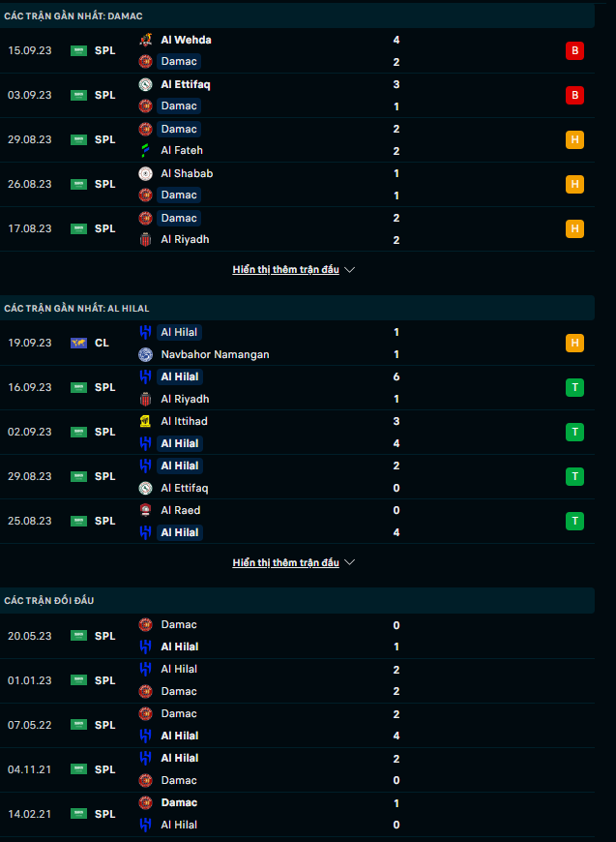The height and width of the screenshot is (842, 616).
Task: Click the Saudi flag icon on 15.09.23 row
Action: click(x=78, y=50)
